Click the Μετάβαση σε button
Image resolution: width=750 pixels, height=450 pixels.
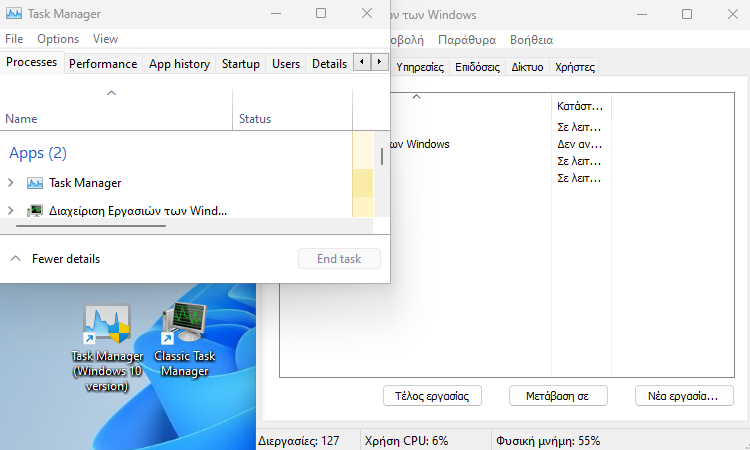tap(558, 396)
